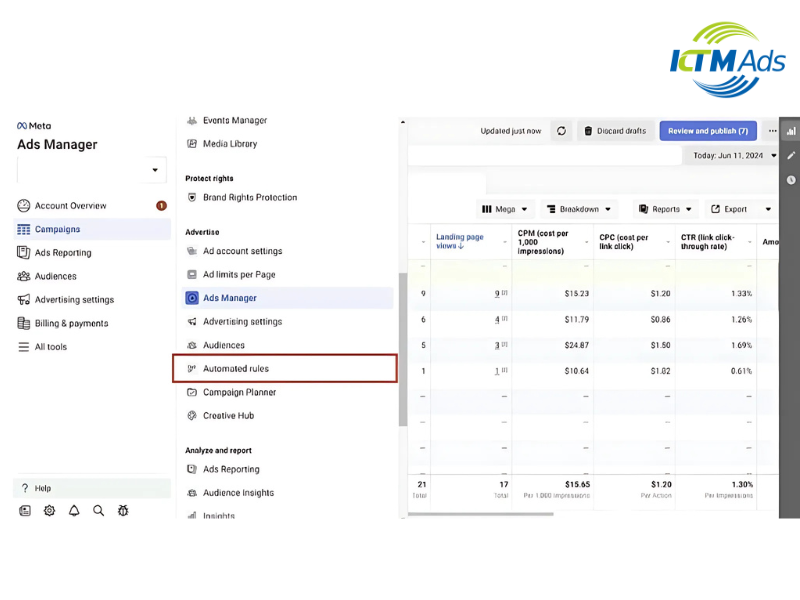Click the All tools hamburger icon
The height and width of the screenshot is (600, 800).
(x=23, y=347)
